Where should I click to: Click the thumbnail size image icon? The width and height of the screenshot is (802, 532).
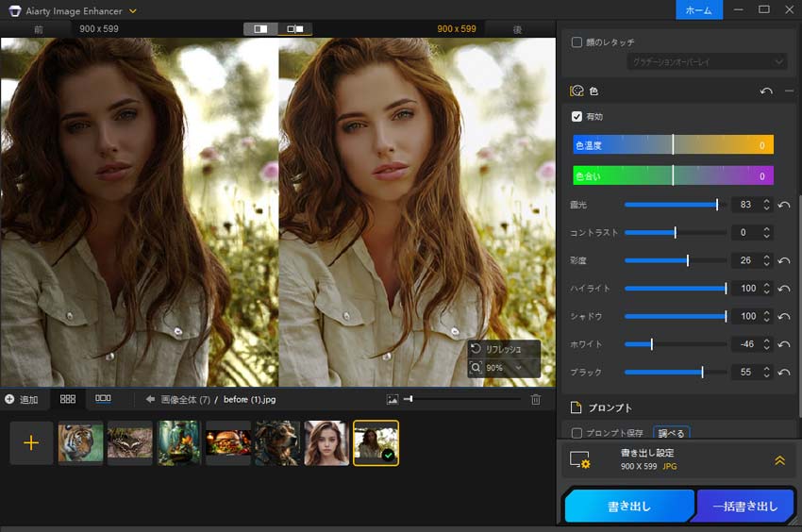pos(393,400)
